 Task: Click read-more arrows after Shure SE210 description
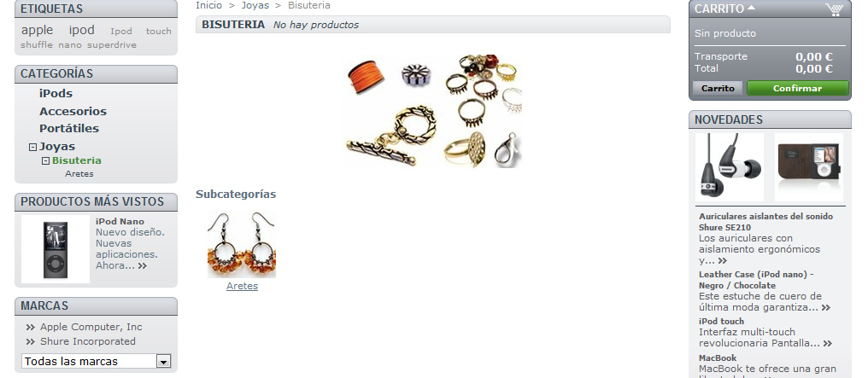coord(723,261)
